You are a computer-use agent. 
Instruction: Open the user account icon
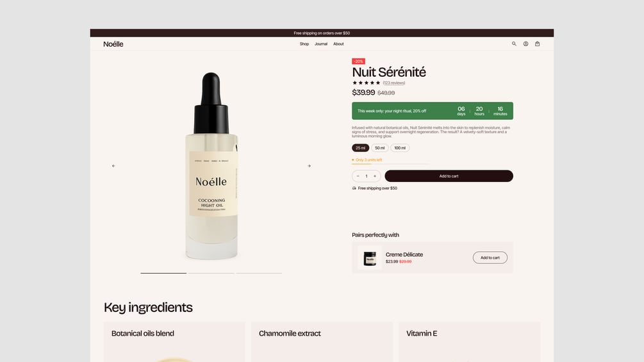click(525, 44)
